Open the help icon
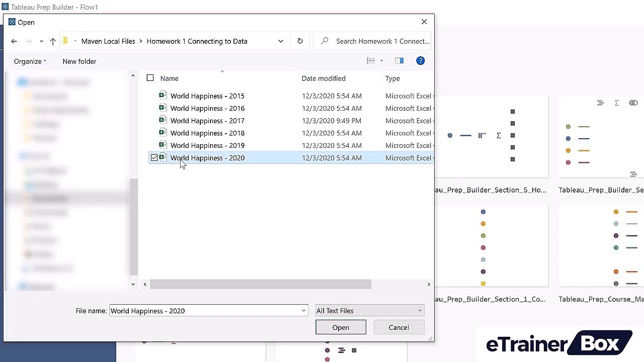The image size is (644, 362). click(x=421, y=61)
